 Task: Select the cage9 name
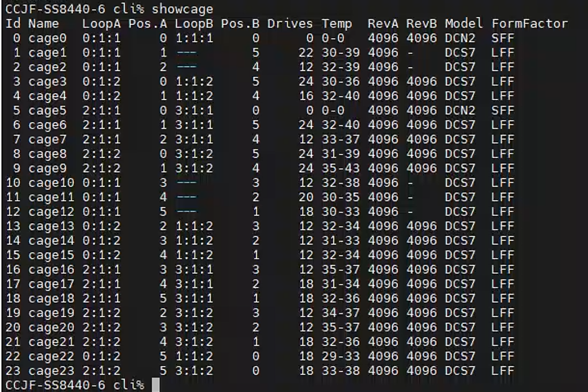[x=47, y=168]
